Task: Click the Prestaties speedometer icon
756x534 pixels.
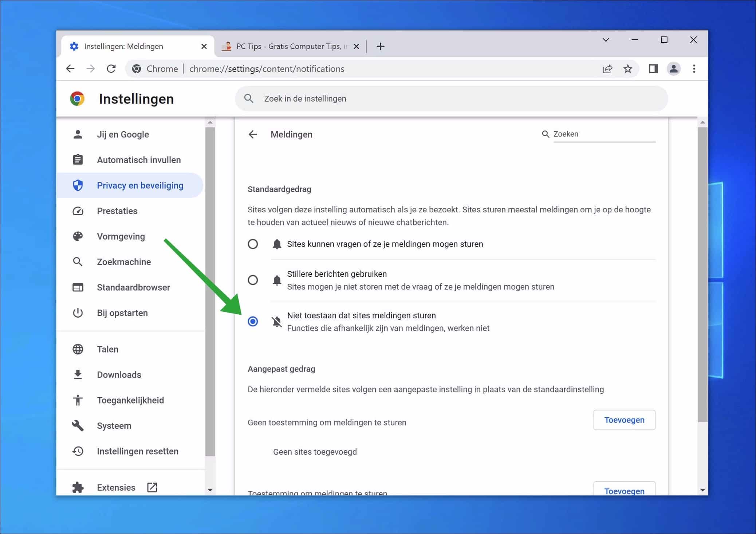Action: pos(78,211)
